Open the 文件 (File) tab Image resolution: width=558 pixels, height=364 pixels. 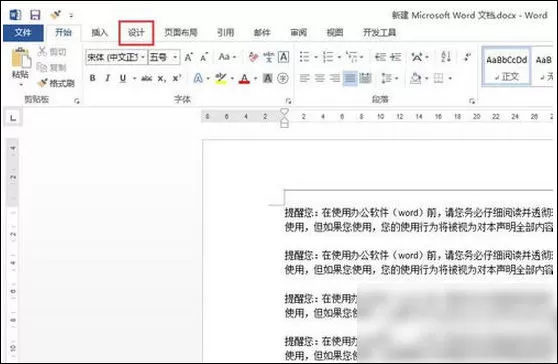23,33
